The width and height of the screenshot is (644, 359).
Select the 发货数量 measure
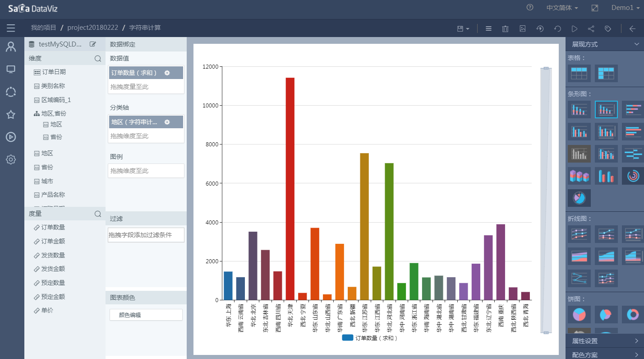pos(49,255)
